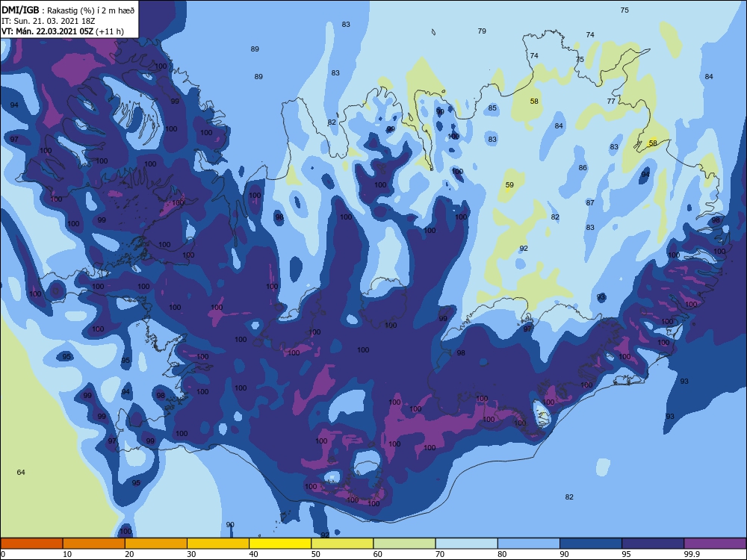Viewport: 747px width, 560px height.
Task: Click the 'Rakastig (%) í 2 m hæð' label
Action: point(90,10)
